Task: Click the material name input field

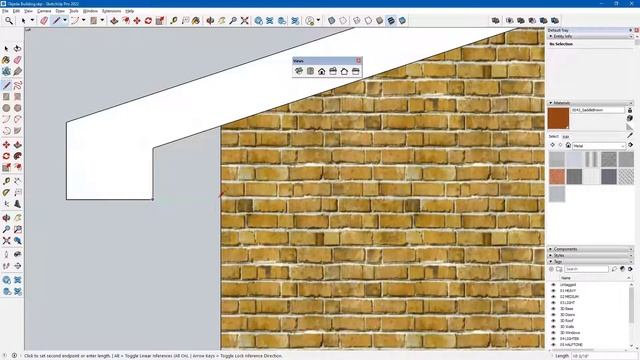Action: [598, 110]
